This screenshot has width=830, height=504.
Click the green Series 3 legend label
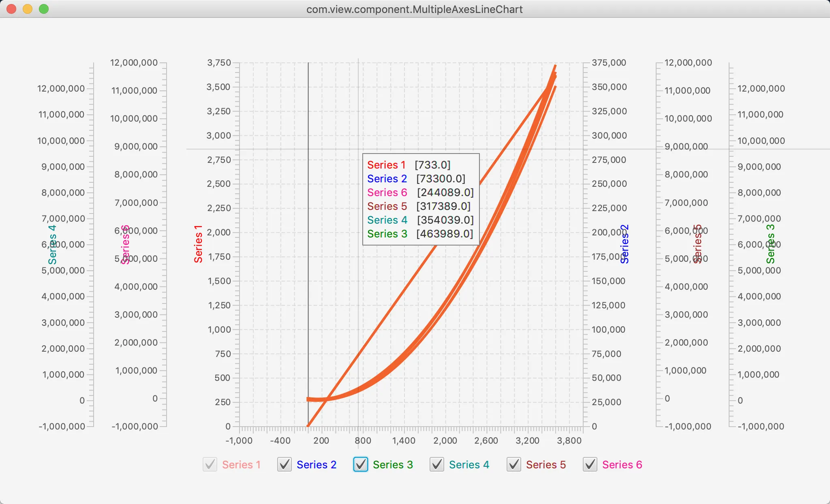click(x=392, y=465)
